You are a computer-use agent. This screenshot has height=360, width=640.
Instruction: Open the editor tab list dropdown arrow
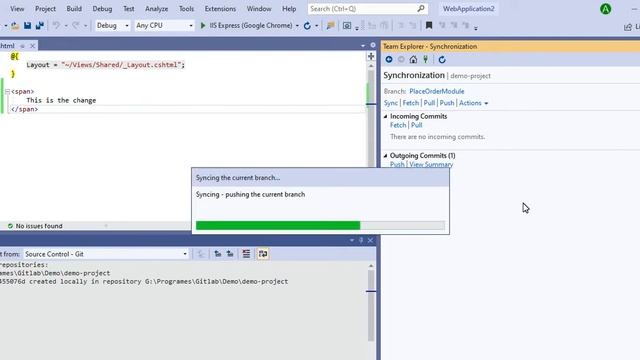(363, 45)
